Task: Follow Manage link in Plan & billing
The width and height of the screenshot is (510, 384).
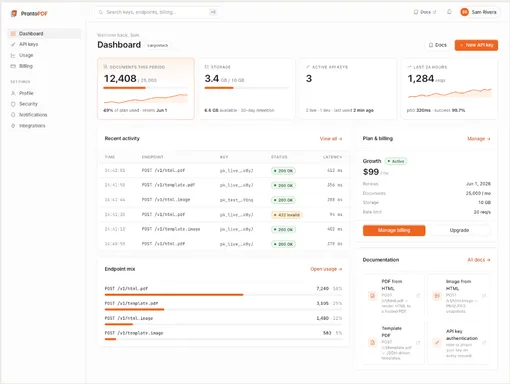Action: [x=479, y=139]
